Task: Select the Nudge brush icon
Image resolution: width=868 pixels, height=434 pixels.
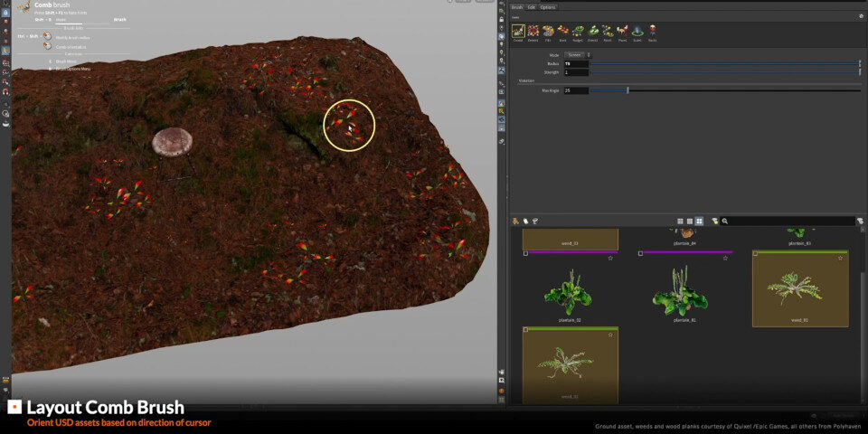Action: (578, 32)
